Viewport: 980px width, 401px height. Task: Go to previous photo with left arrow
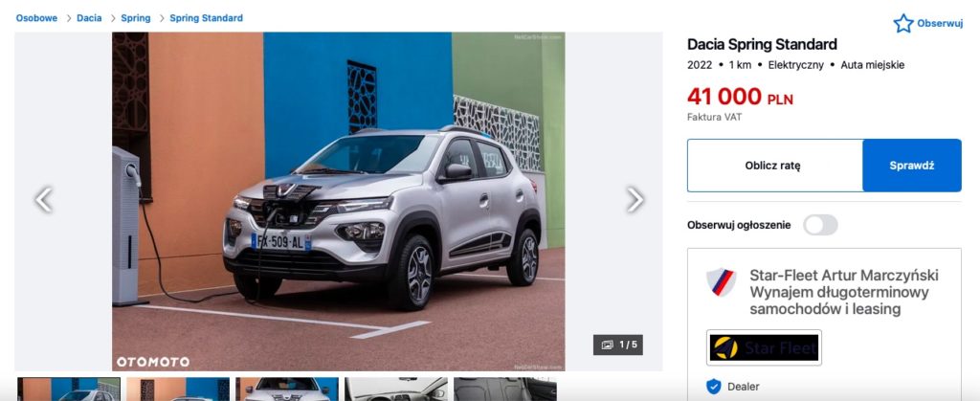pyautogui.click(x=43, y=200)
